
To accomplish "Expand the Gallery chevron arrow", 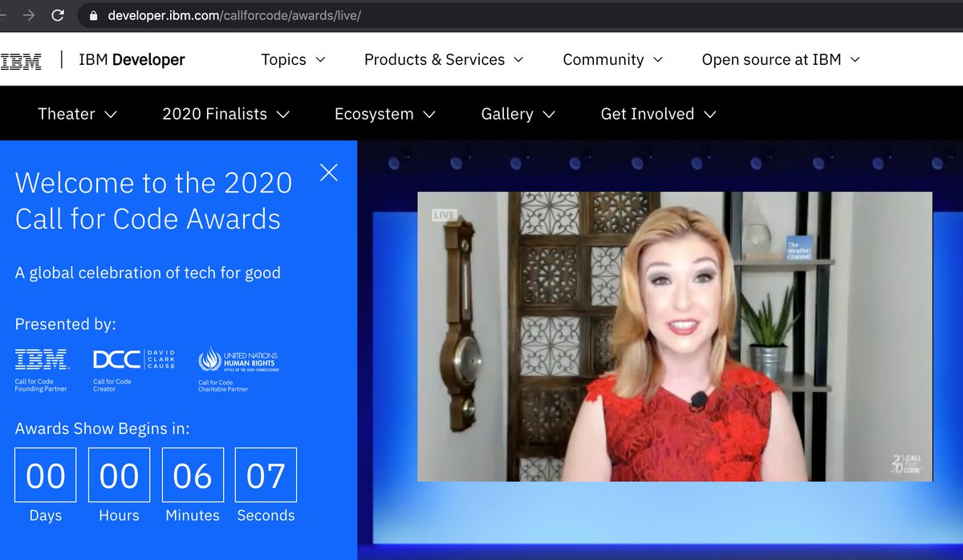I will pyautogui.click(x=549, y=115).
